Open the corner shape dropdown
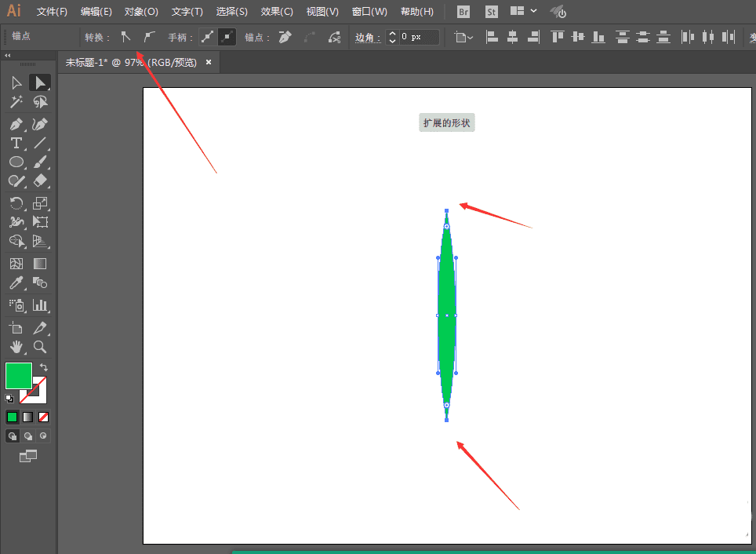 [x=463, y=37]
